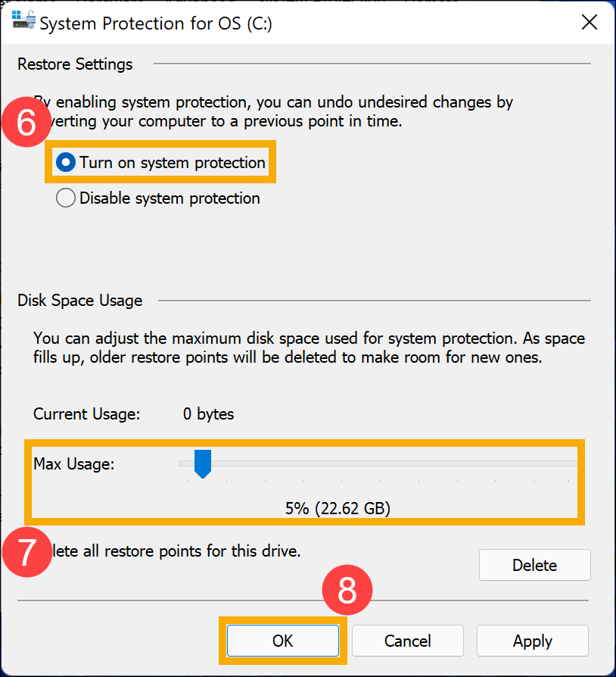
Task: Click the dialog title text
Action: click(x=156, y=23)
